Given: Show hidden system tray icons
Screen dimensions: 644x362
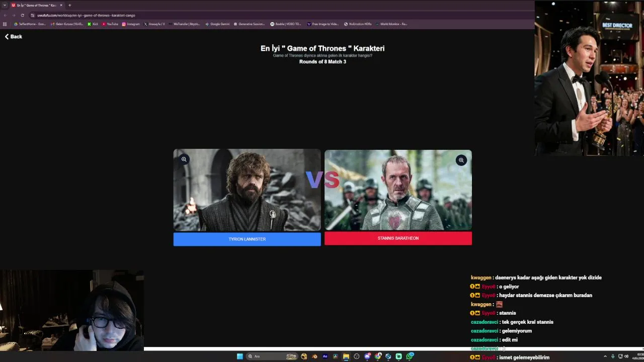Looking at the screenshot, I should [x=605, y=356].
